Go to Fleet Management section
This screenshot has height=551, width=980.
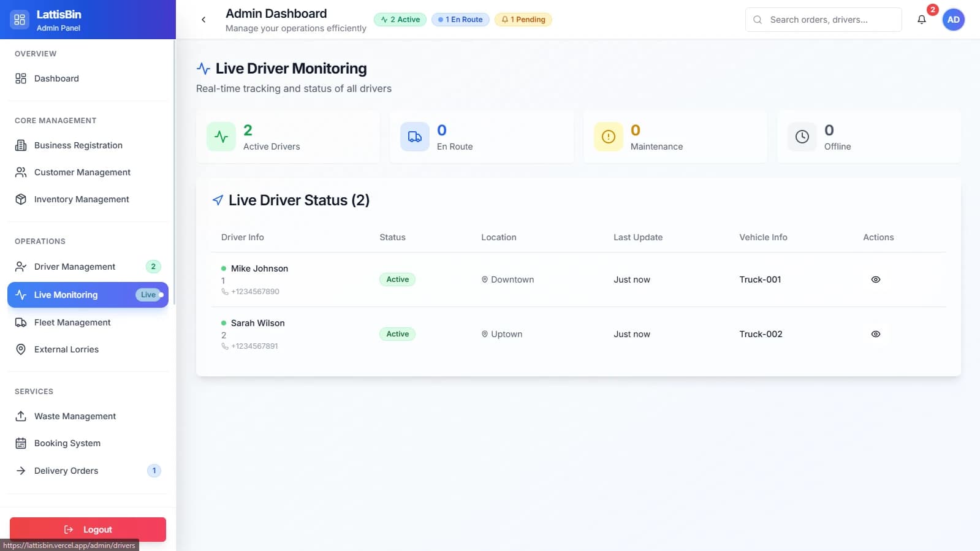coord(72,322)
